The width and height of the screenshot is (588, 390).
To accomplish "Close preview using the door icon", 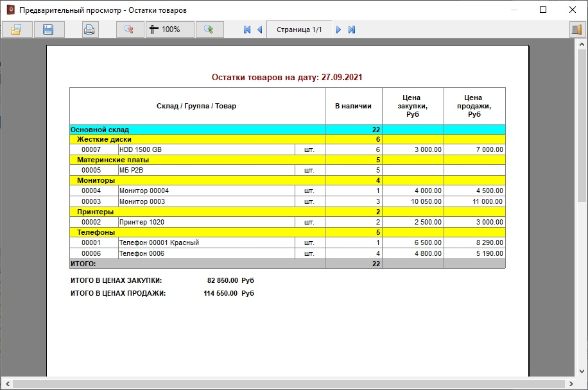I will (575, 30).
